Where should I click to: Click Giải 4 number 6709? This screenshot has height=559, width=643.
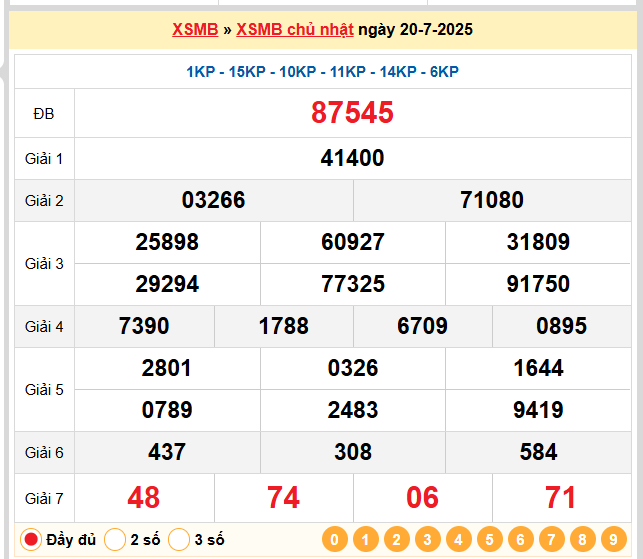click(x=423, y=326)
